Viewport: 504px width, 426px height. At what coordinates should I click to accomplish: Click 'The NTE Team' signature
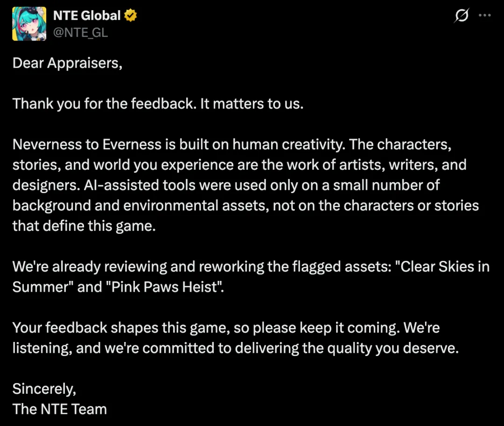(59, 409)
